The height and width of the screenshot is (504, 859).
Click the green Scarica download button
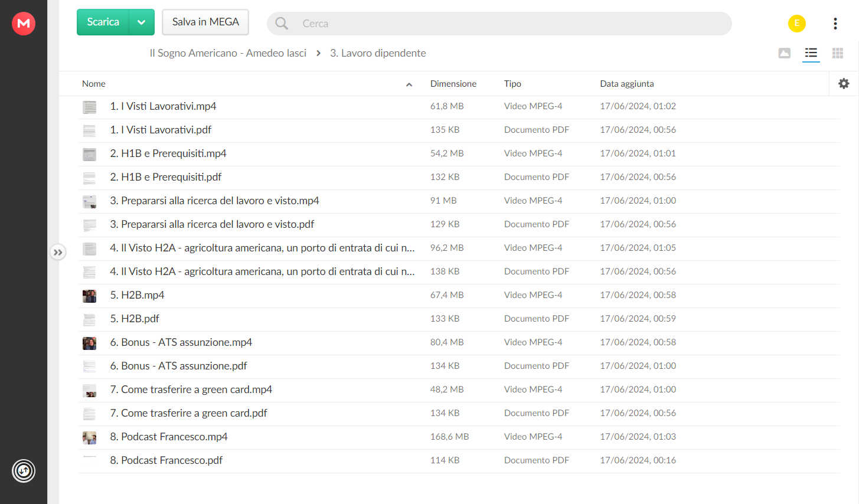[x=103, y=22]
